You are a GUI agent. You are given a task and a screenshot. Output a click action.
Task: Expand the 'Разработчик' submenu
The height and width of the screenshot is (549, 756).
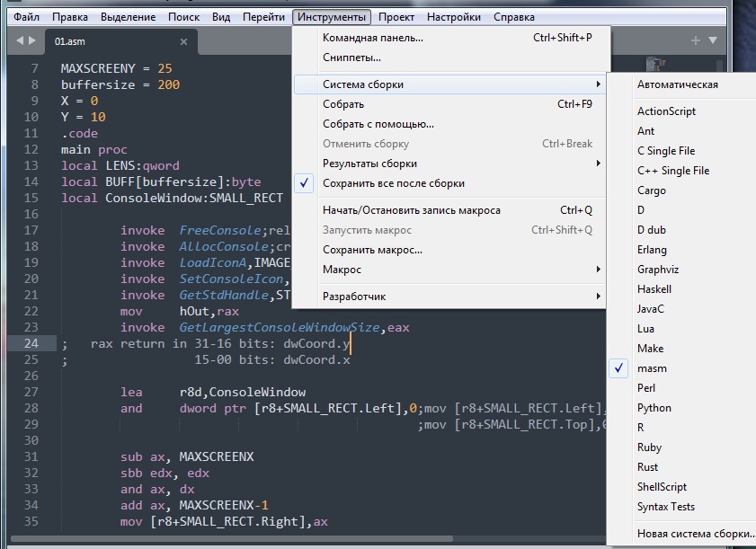pyautogui.click(x=354, y=297)
